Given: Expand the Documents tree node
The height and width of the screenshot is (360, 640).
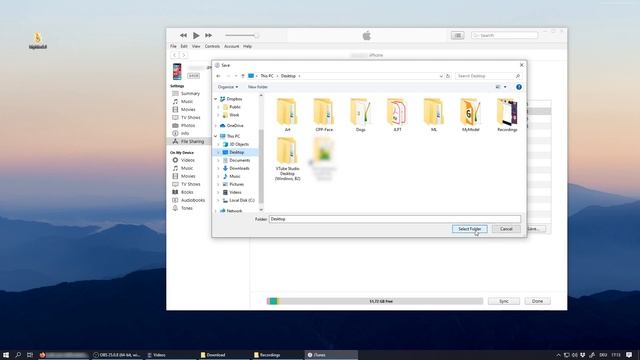Looking at the screenshot, I should coord(219,160).
